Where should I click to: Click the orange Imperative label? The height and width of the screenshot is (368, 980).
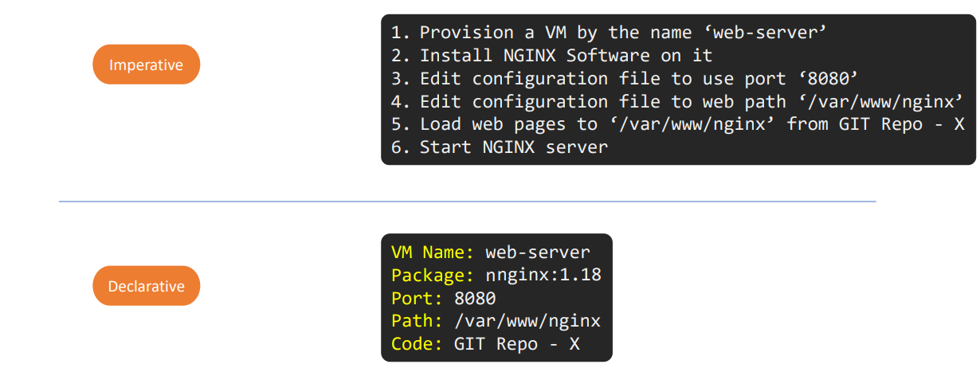tap(146, 65)
